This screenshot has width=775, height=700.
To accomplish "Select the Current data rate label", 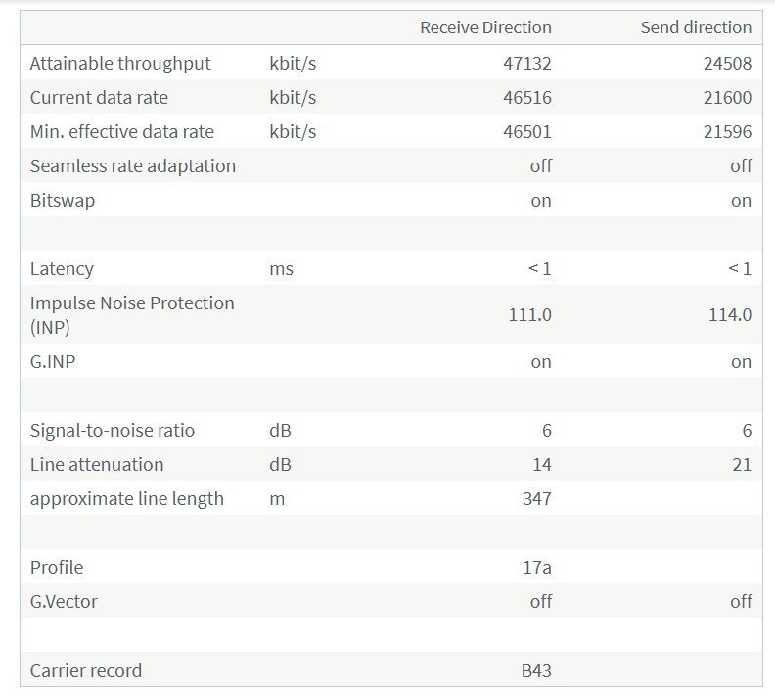I will point(99,98).
